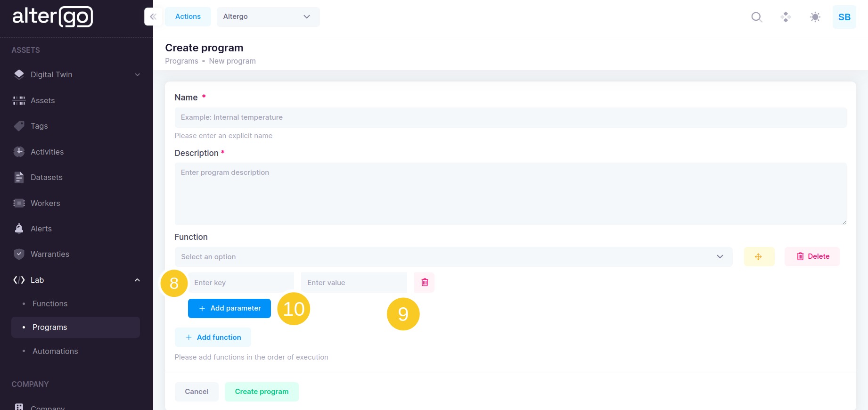Click the green Create program button
868x410 pixels.
262,392
